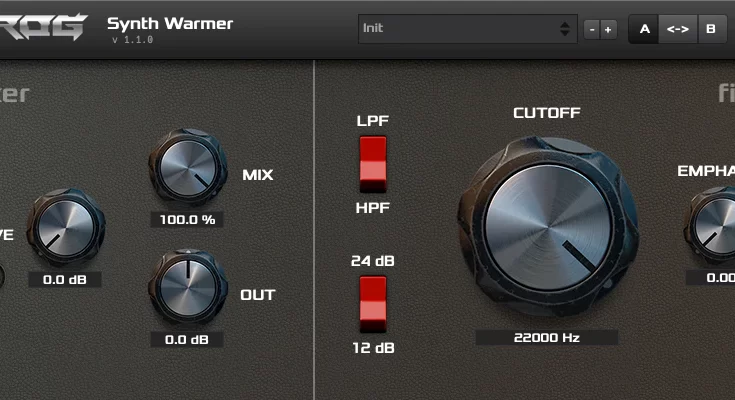Click the 22000 Hz cutoff value field
This screenshot has width=735, height=400.
(x=546, y=338)
